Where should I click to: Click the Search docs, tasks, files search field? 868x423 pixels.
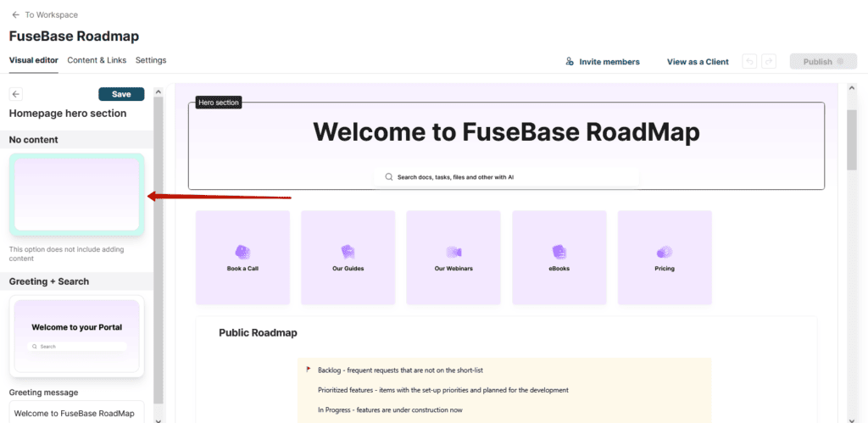coord(507,177)
